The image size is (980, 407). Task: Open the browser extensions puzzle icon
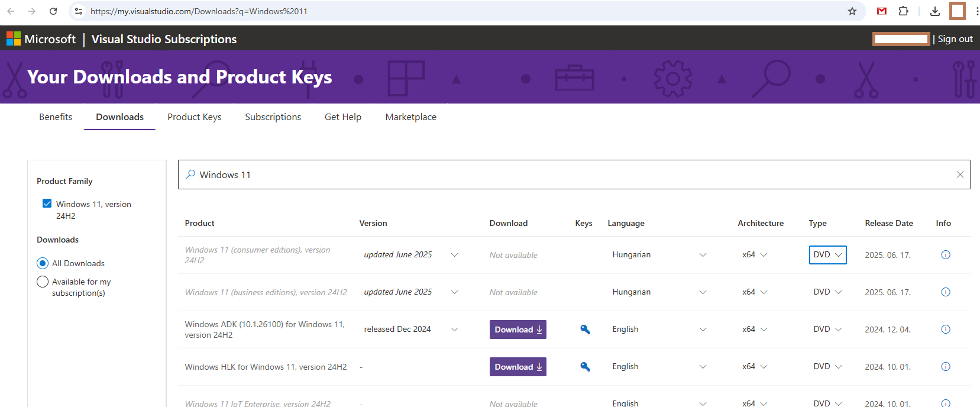pos(903,11)
